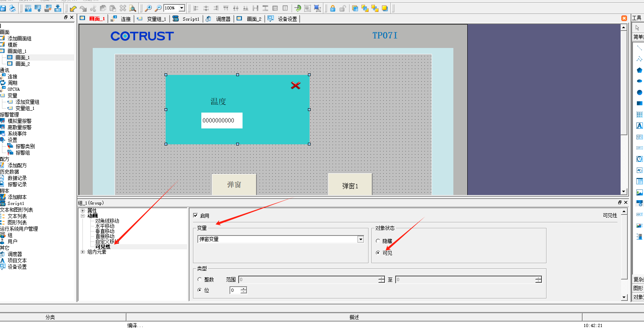Click the Save icon in toolbar
Screen dimensions: 644x331
point(3,8)
